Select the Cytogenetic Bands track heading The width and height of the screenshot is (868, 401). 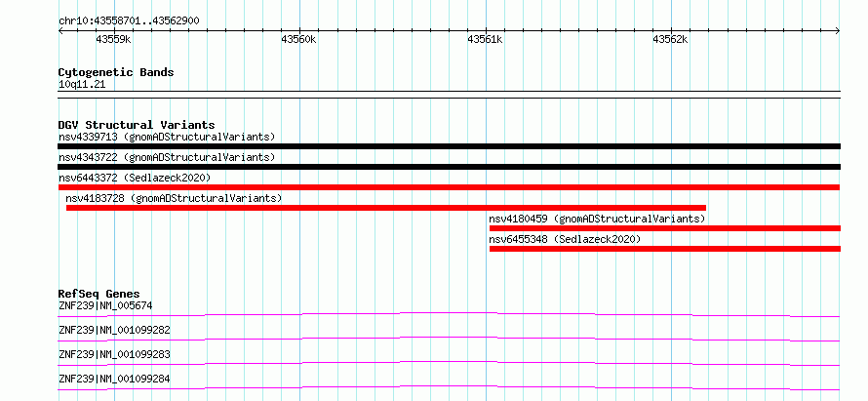pyautogui.click(x=116, y=72)
